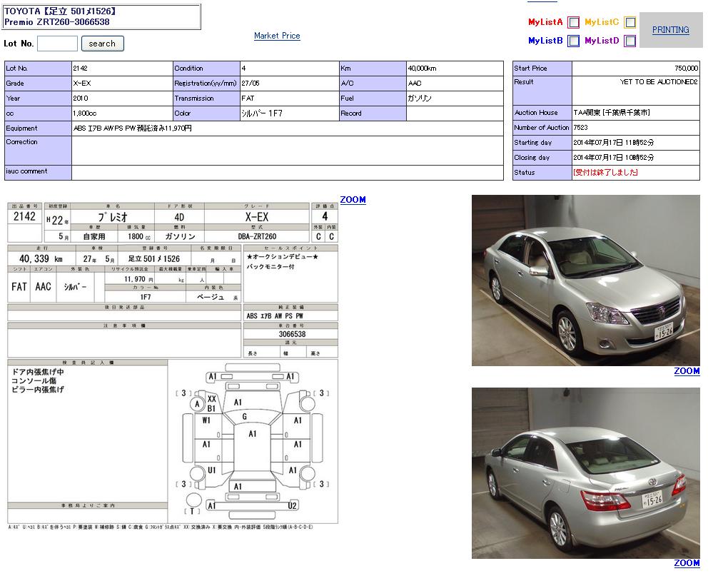728x576 pixels.
Task: Toggle the MyListD checkbox
Action: click(630, 41)
